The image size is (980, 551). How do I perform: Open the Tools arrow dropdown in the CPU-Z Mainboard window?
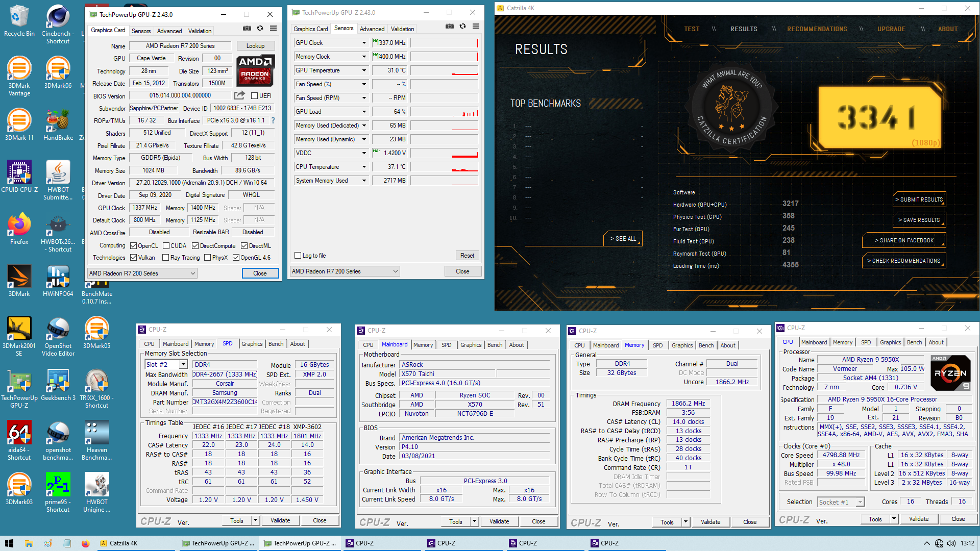475,521
